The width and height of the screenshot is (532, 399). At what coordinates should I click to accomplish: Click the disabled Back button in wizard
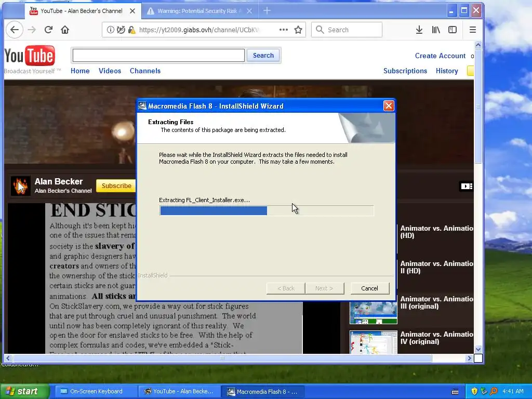pyautogui.click(x=286, y=288)
